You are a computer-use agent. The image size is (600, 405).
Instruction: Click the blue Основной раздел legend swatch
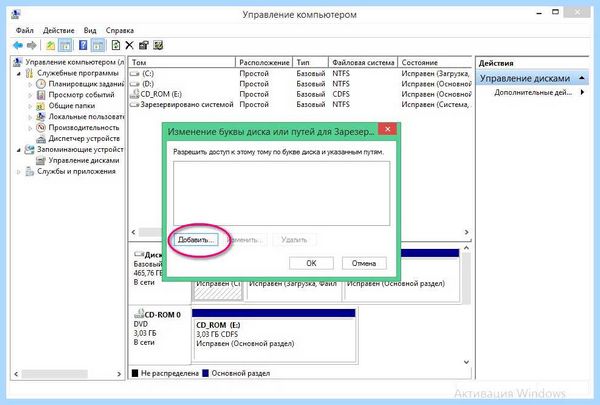tap(205, 373)
